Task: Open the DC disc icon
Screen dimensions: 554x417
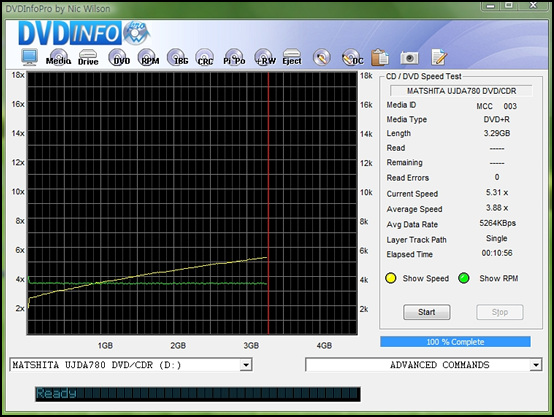Action: point(352,58)
